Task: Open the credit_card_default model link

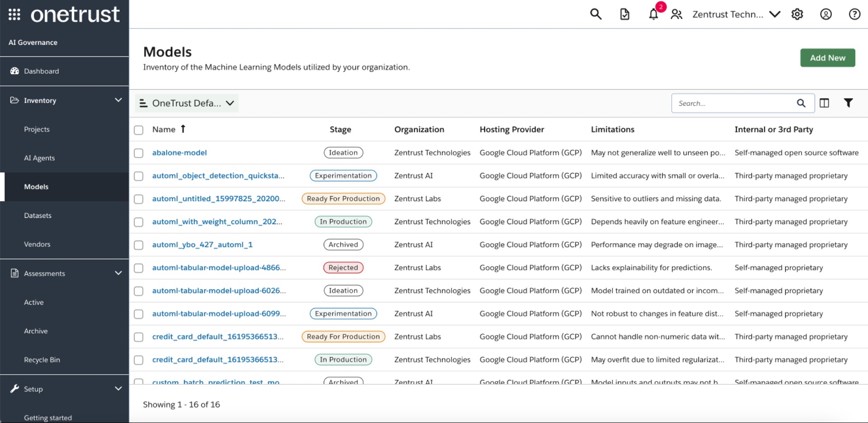Action: pos(218,337)
